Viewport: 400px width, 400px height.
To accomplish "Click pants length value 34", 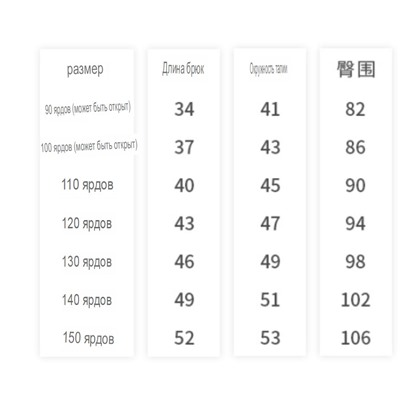I will 184,109.
